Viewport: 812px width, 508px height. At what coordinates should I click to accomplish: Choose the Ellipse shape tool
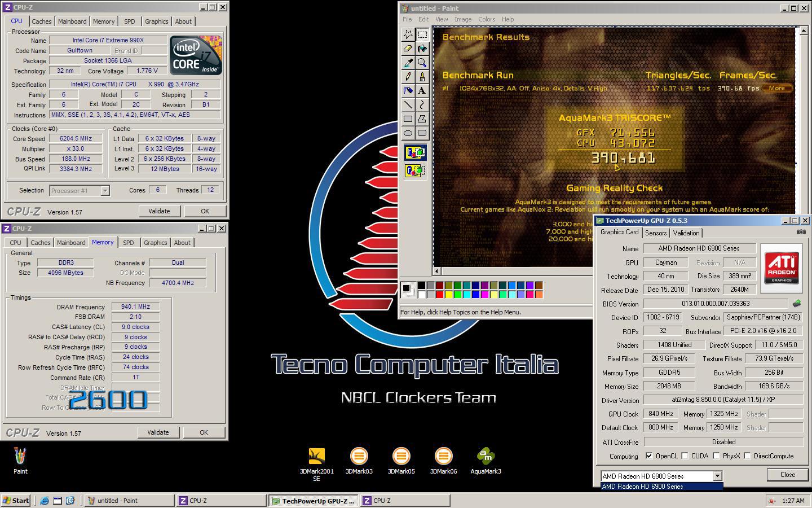(408, 133)
